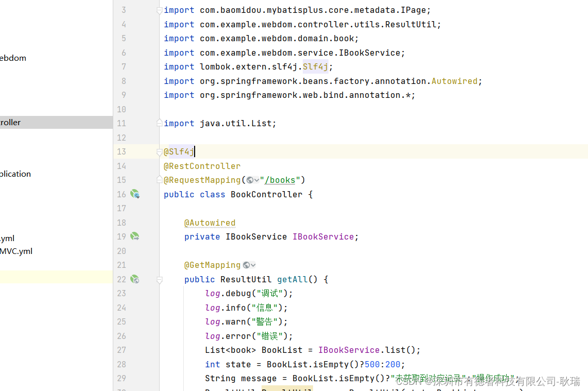Click the request mapping gutter icon on line 22
The image size is (588, 391).
(x=135, y=279)
